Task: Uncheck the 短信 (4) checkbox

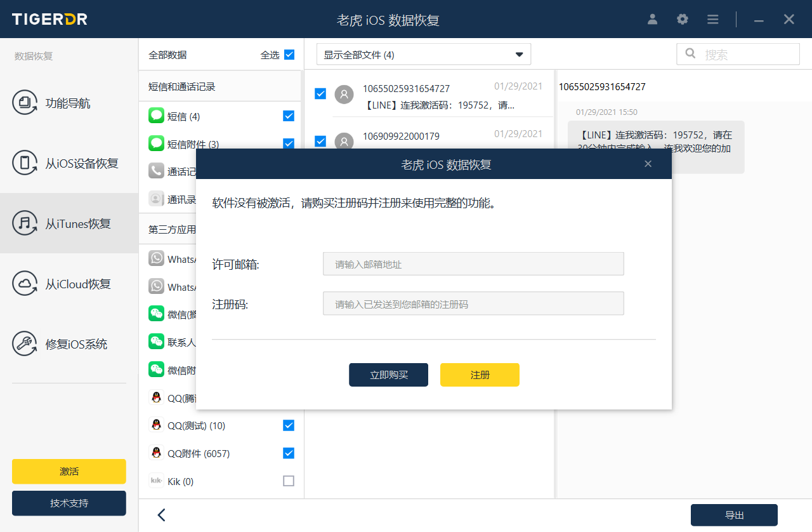Action: (x=289, y=116)
